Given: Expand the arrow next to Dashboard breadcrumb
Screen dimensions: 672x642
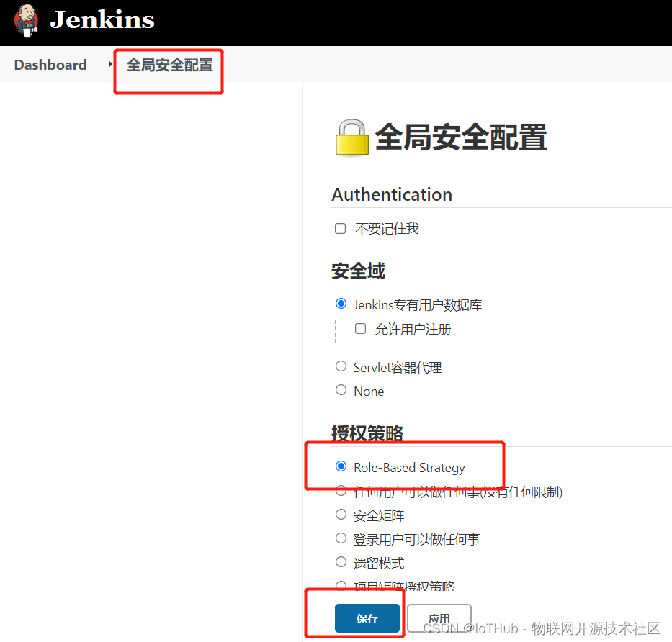Looking at the screenshot, I should (x=110, y=65).
